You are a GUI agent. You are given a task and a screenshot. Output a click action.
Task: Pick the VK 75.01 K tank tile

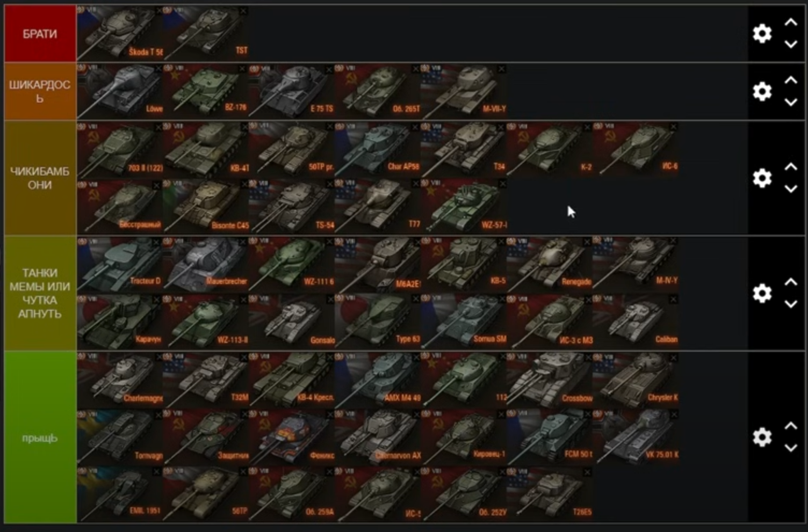coord(635,436)
